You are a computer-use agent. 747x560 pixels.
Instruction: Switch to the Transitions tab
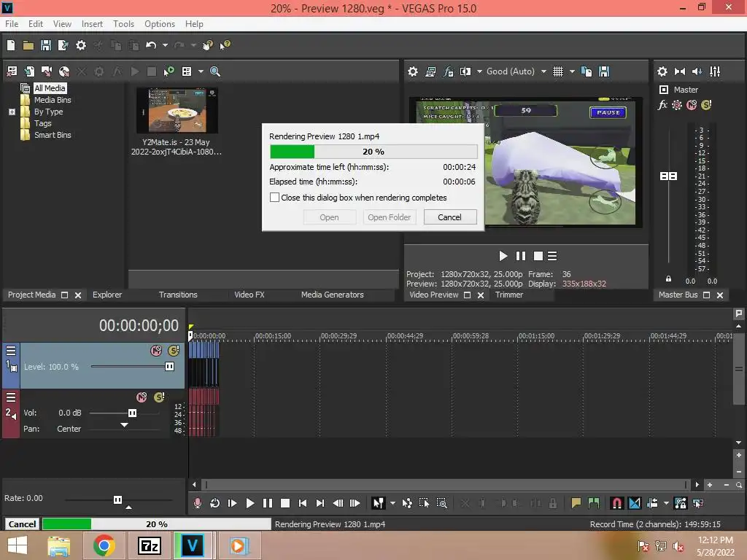click(178, 295)
